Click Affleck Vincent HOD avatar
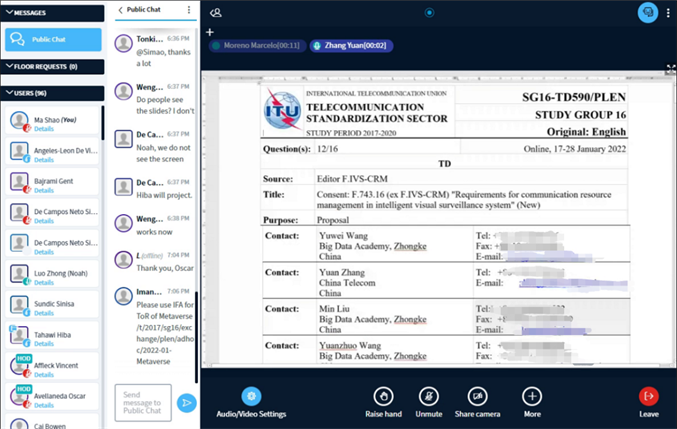This screenshot has height=429, width=677. 19,366
